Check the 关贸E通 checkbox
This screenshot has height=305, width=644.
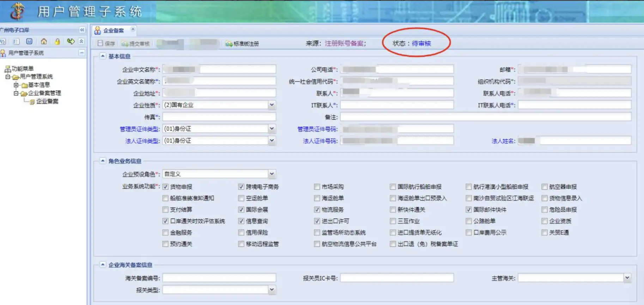pyautogui.click(x=545, y=233)
